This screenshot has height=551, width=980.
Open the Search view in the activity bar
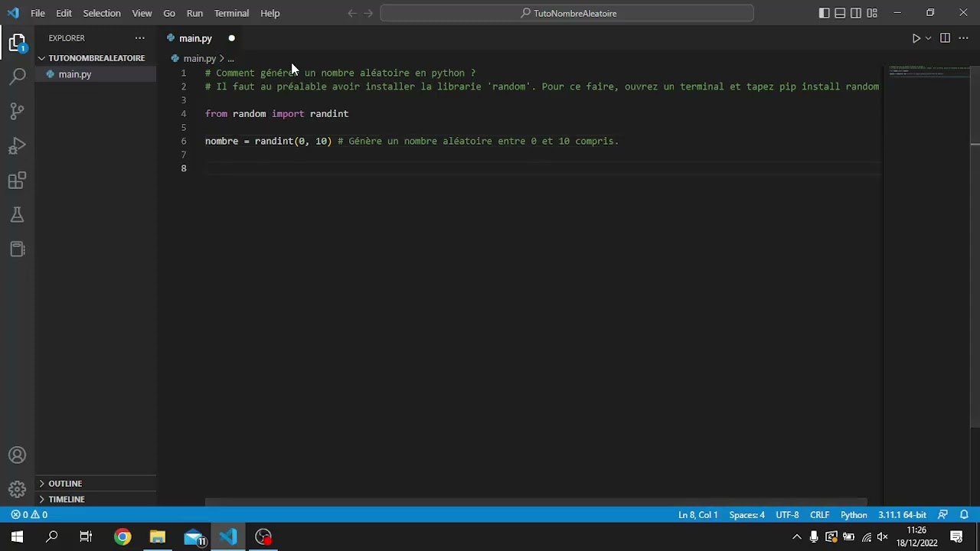17,77
